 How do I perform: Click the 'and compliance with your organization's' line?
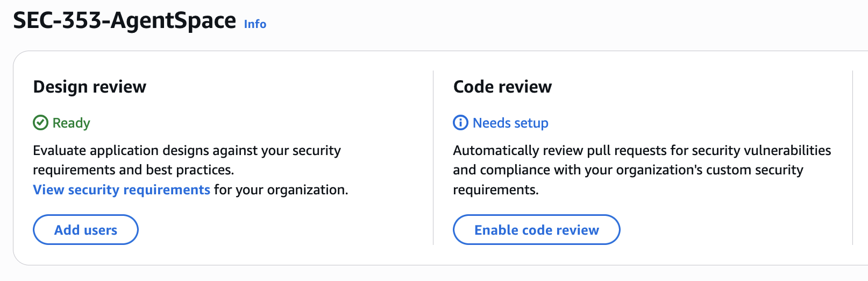pyautogui.click(x=628, y=170)
